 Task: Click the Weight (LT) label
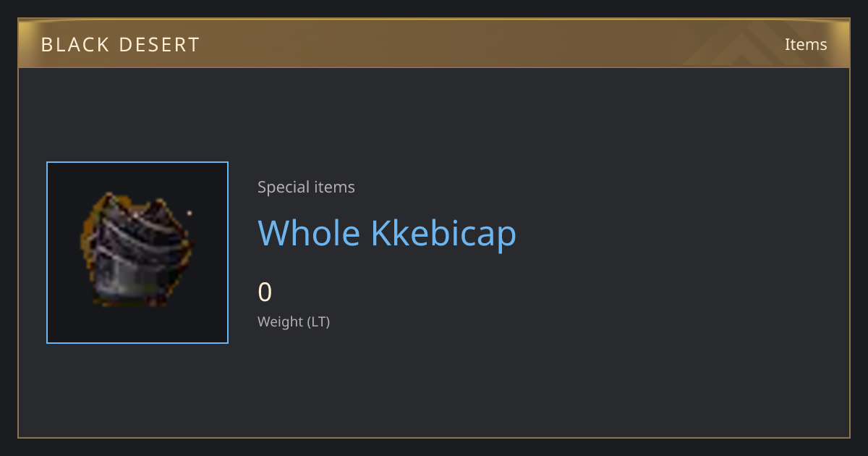[x=294, y=321]
